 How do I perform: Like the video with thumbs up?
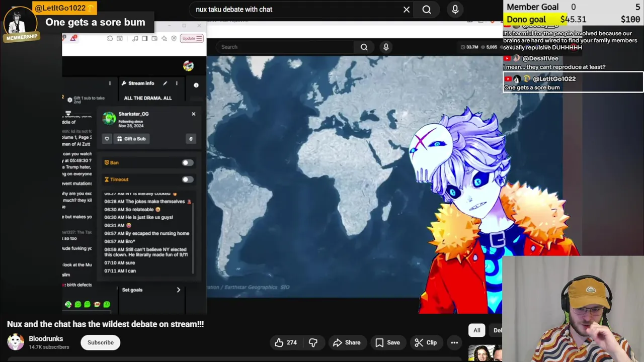285,342
